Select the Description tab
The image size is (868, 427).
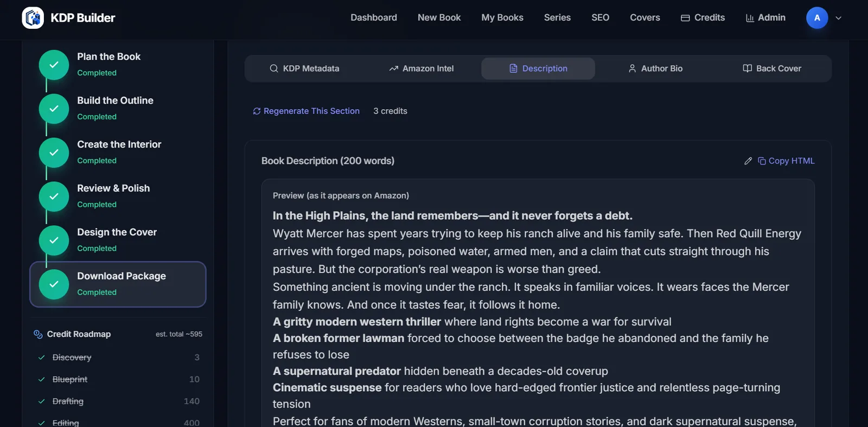tap(538, 68)
